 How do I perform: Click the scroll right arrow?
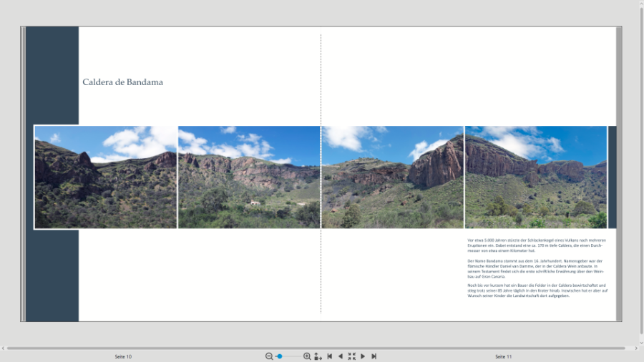click(636, 348)
